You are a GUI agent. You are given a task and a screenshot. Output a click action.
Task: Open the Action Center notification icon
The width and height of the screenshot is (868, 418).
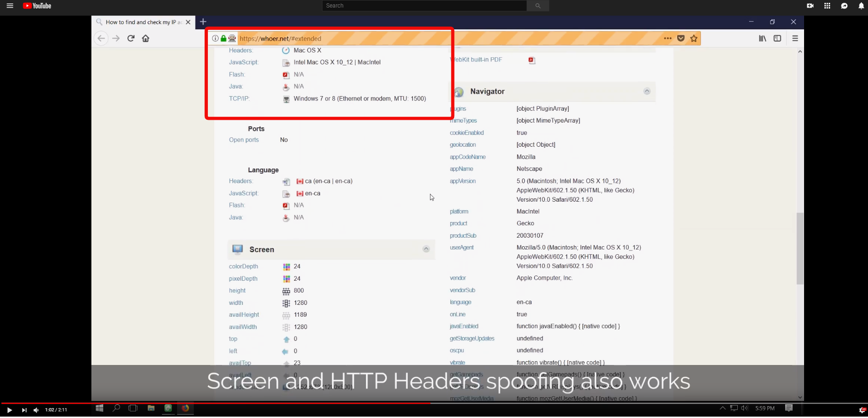789,408
